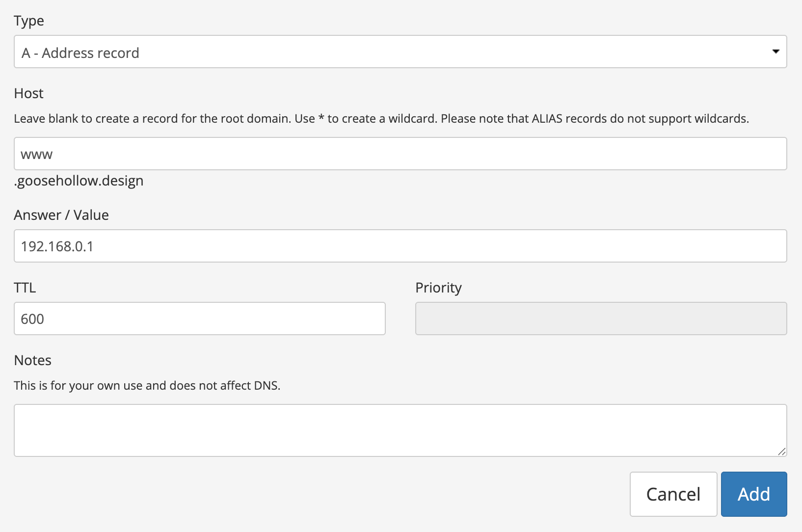Image resolution: width=802 pixels, height=532 pixels.
Task: Click the .goosehollow.design domain suffix text
Action: [x=79, y=181]
